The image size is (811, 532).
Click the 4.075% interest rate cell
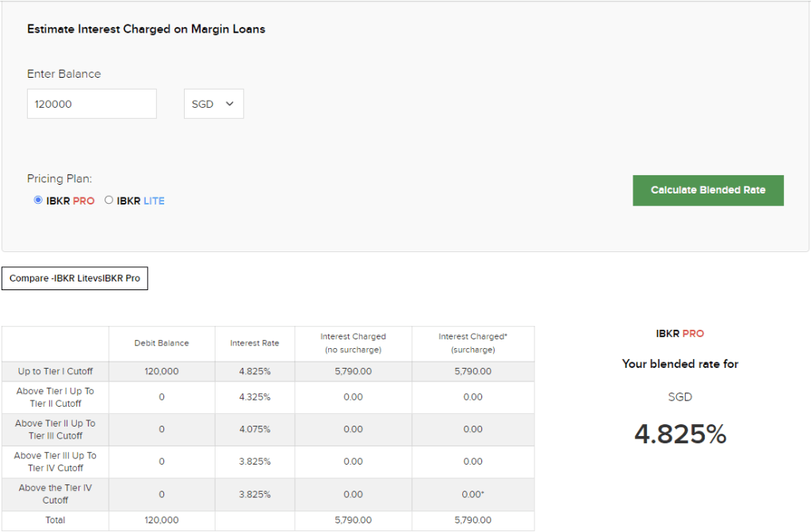coord(254,430)
